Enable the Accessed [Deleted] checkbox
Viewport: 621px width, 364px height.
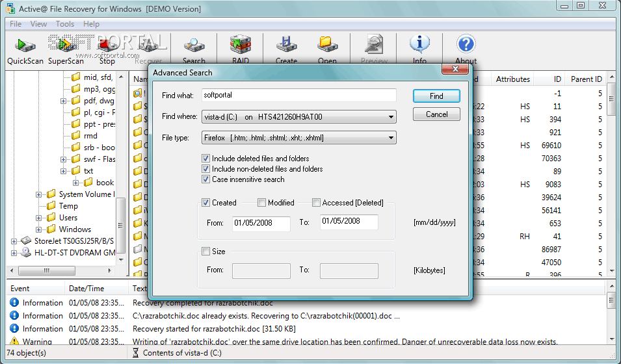pyautogui.click(x=316, y=203)
